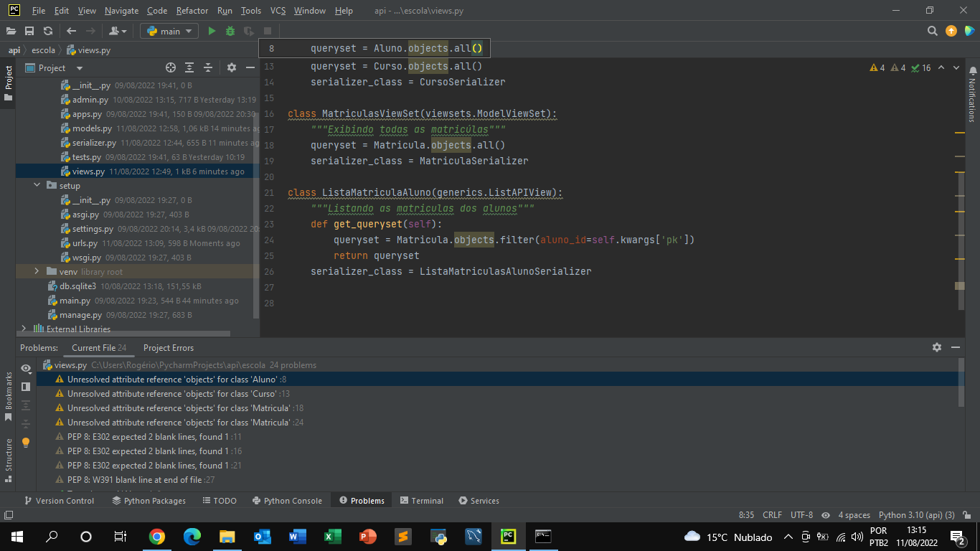Open the File menu
The width and height of the screenshot is (980, 551).
[39, 11]
